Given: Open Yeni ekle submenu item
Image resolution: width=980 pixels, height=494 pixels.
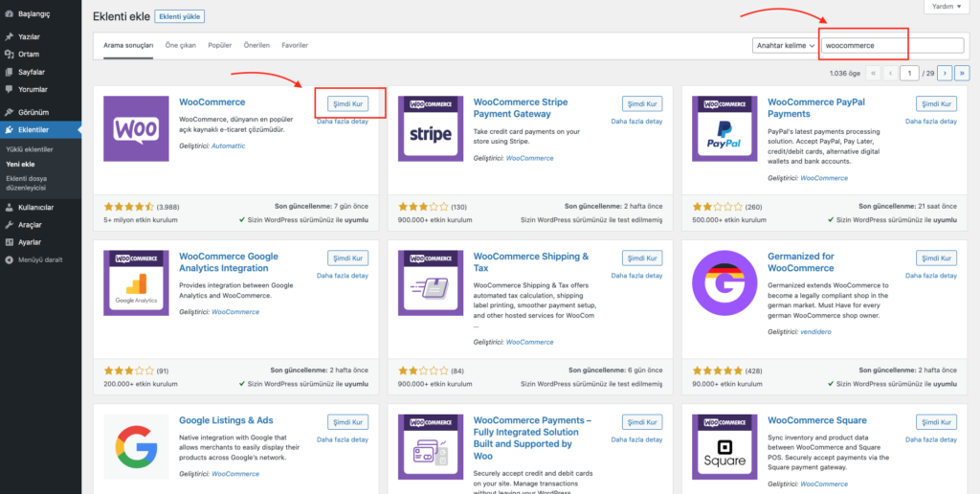Looking at the screenshot, I should click(x=20, y=164).
